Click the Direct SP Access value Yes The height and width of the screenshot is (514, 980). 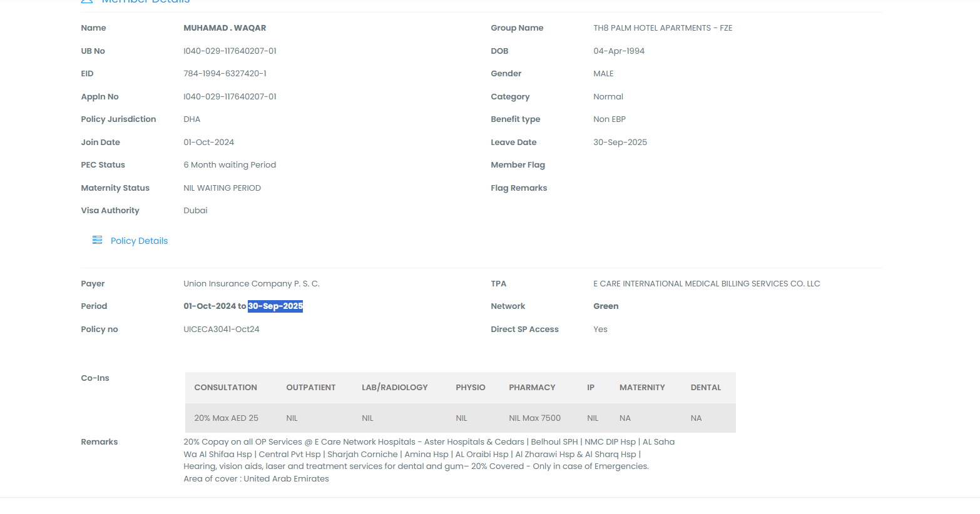tap(600, 330)
